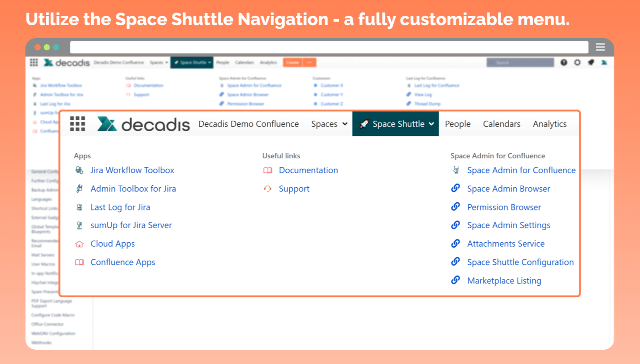Click the chain icon beside Space Shuttle Configuration

click(456, 262)
